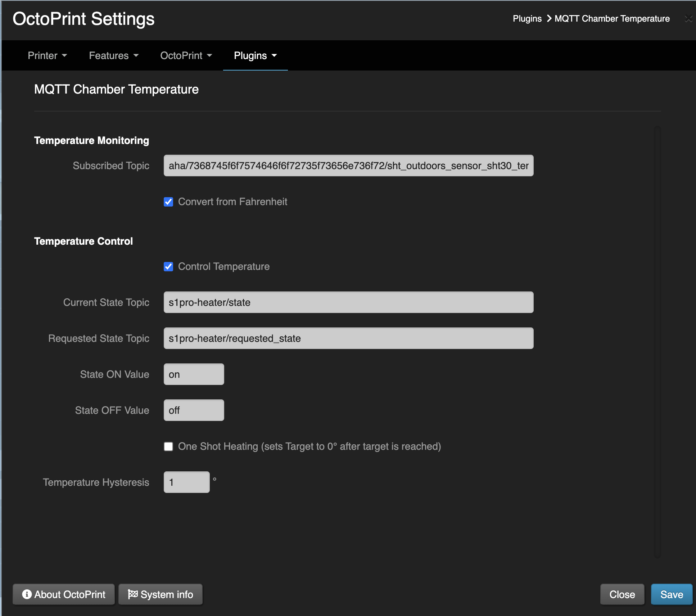Click the settings panel vertical scrollbar
This screenshot has width=696, height=616.
pos(657,342)
